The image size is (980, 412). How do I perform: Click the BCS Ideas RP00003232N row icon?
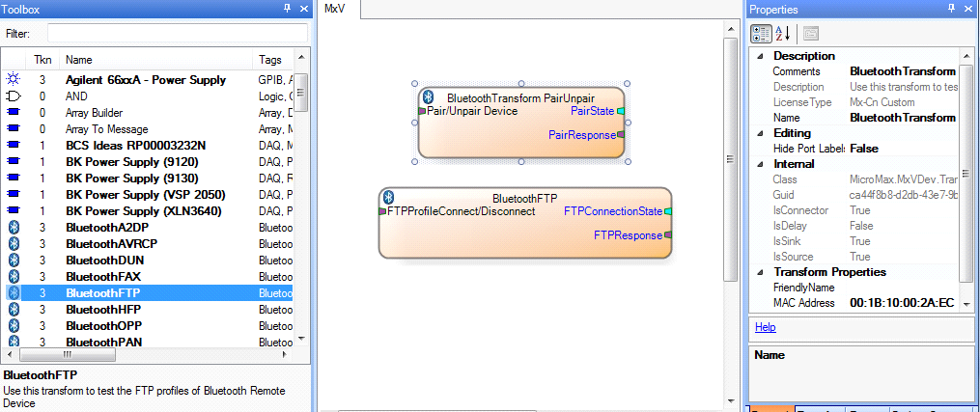click(14, 146)
